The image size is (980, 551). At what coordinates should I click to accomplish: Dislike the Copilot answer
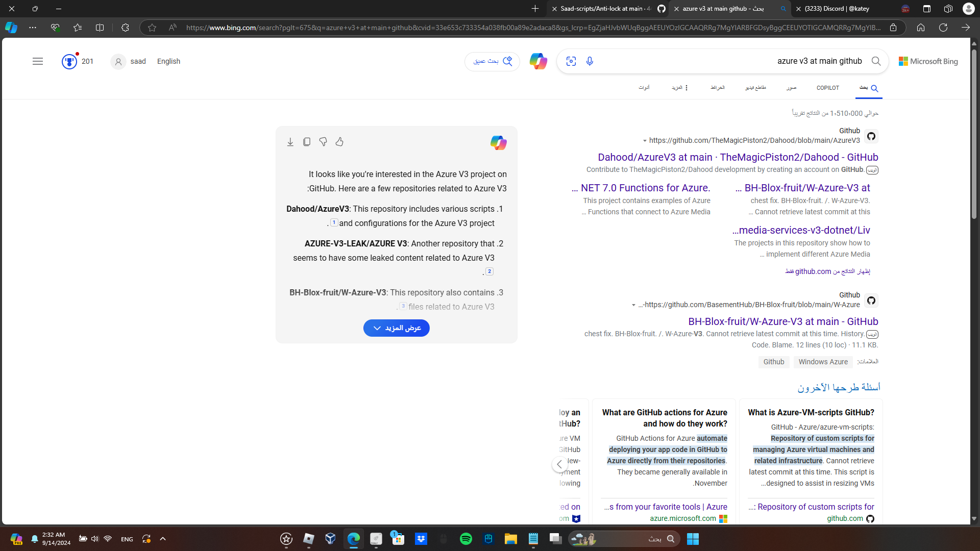(x=323, y=142)
